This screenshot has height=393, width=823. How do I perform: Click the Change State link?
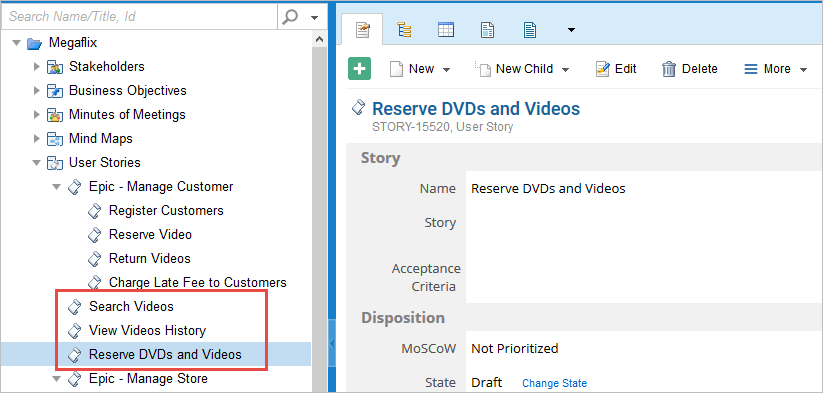point(554,384)
